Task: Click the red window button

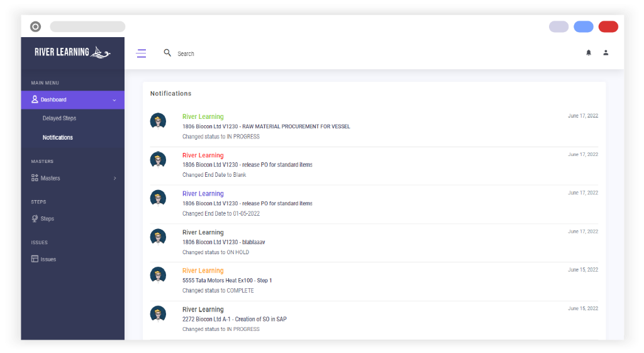Action: (608, 26)
